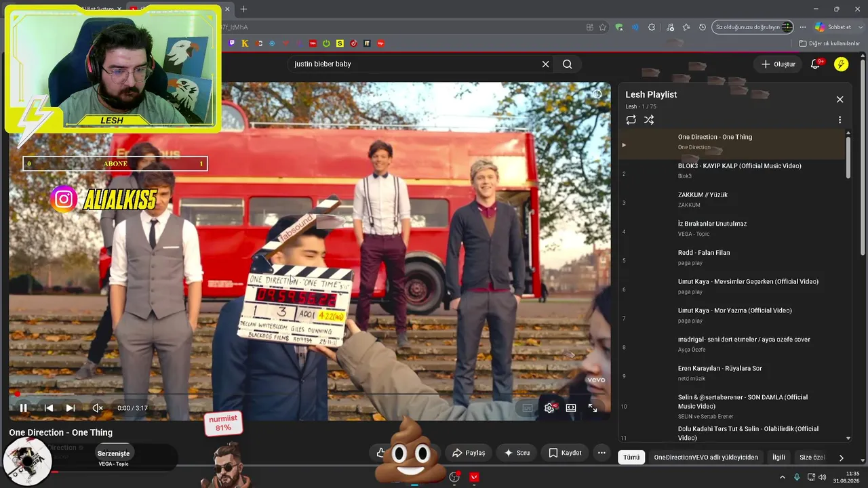Open Lesh Playlist title link
This screenshot has width=868, height=488.
pos(651,95)
